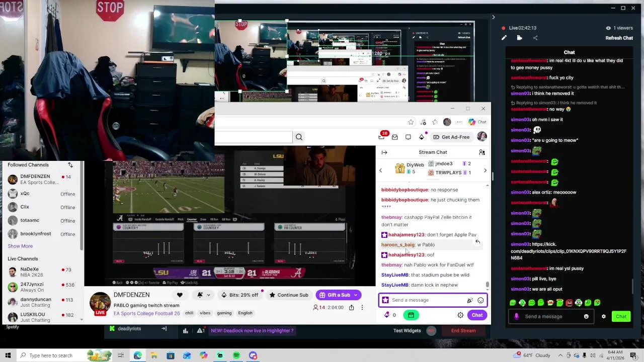Click Show More under Followed Channels
Screen dimensions: 644x362
[x=20, y=246]
